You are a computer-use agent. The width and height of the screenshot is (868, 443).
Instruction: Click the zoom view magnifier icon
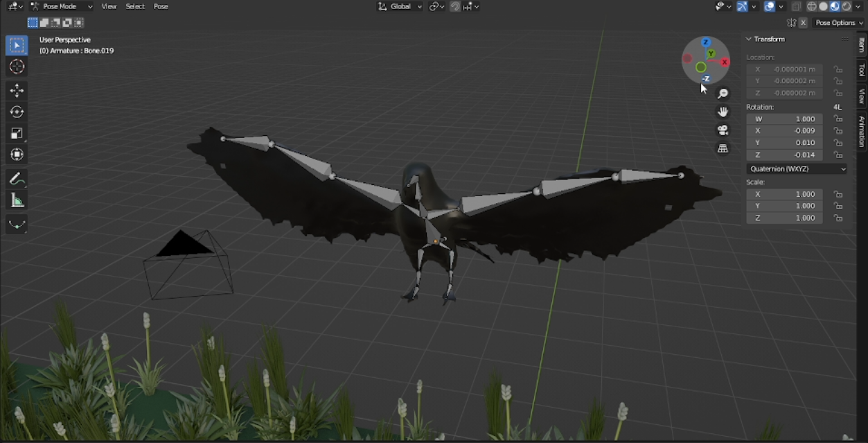click(723, 94)
